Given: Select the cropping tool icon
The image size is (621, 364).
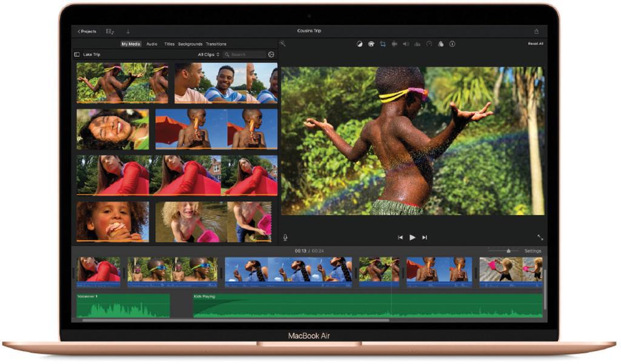Looking at the screenshot, I should point(383,44).
